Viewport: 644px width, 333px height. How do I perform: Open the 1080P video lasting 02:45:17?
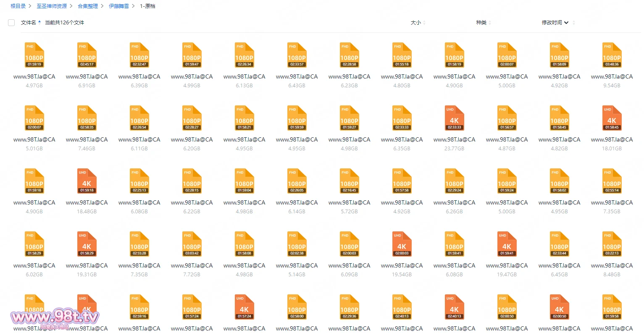tap(87, 55)
